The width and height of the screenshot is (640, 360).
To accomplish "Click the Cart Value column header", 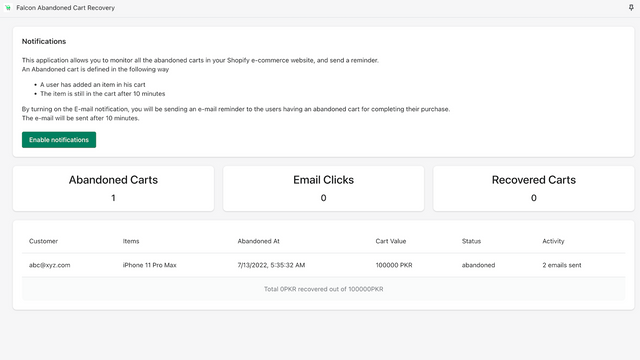I will tap(391, 241).
